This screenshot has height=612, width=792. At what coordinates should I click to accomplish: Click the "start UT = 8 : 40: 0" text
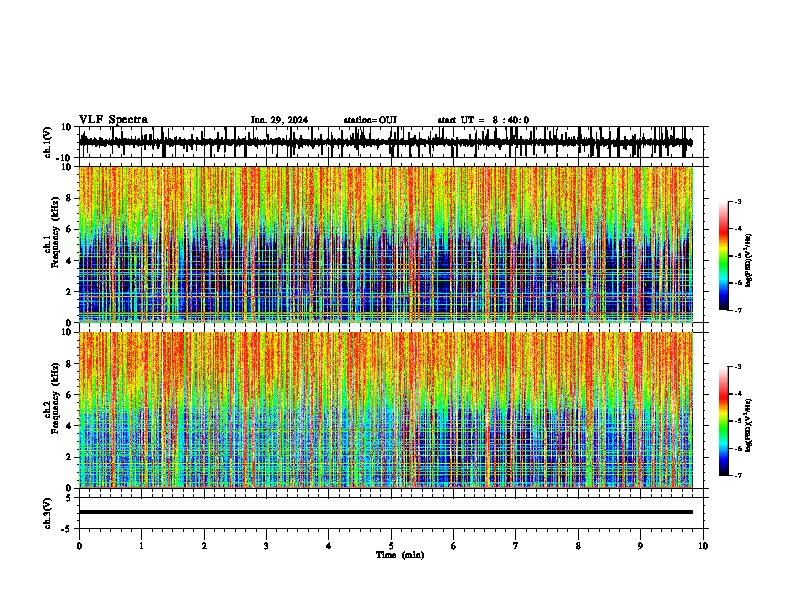pyautogui.click(x=483, y=120)
